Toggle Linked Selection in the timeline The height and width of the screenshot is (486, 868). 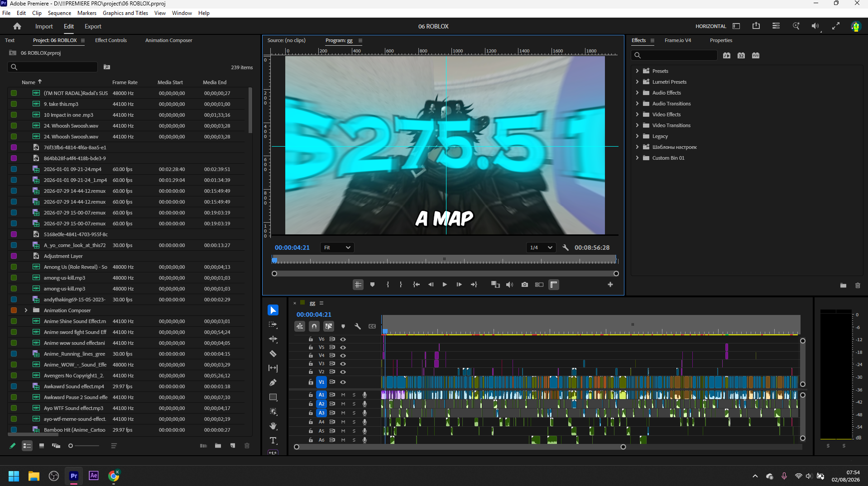(x=329, y=326)
